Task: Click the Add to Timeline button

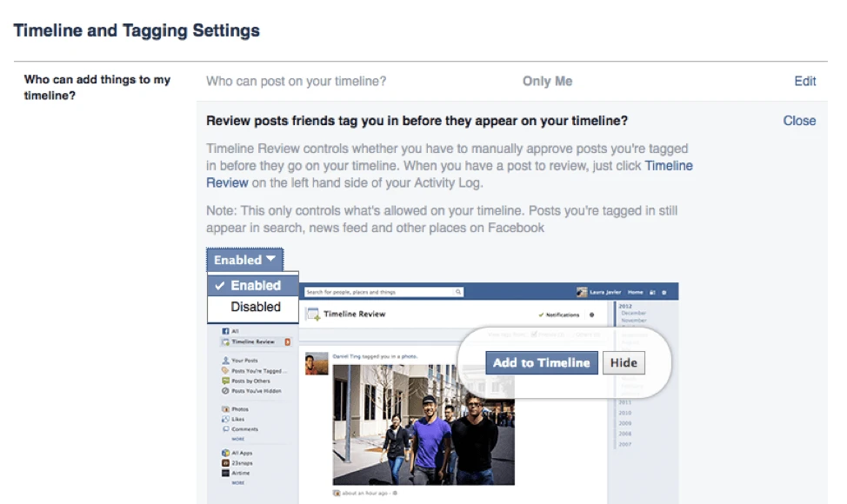Action: tap(541, 362)
